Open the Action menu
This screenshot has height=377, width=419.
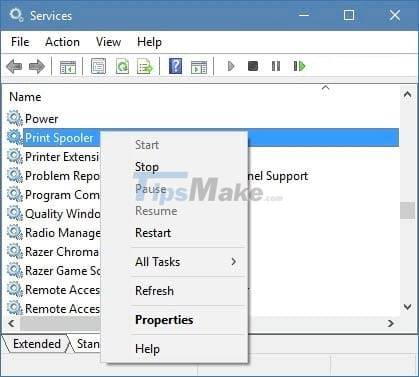62,42
